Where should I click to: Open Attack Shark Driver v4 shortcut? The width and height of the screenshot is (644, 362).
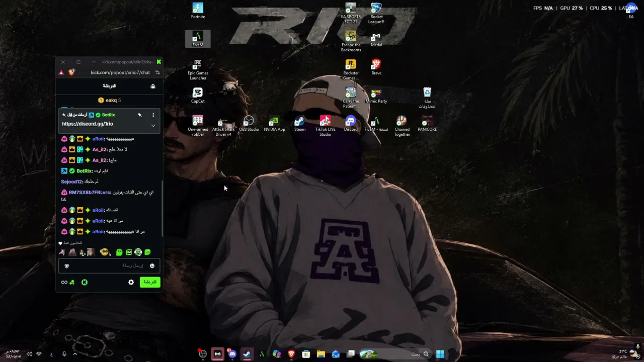click(x=223, y=126)
